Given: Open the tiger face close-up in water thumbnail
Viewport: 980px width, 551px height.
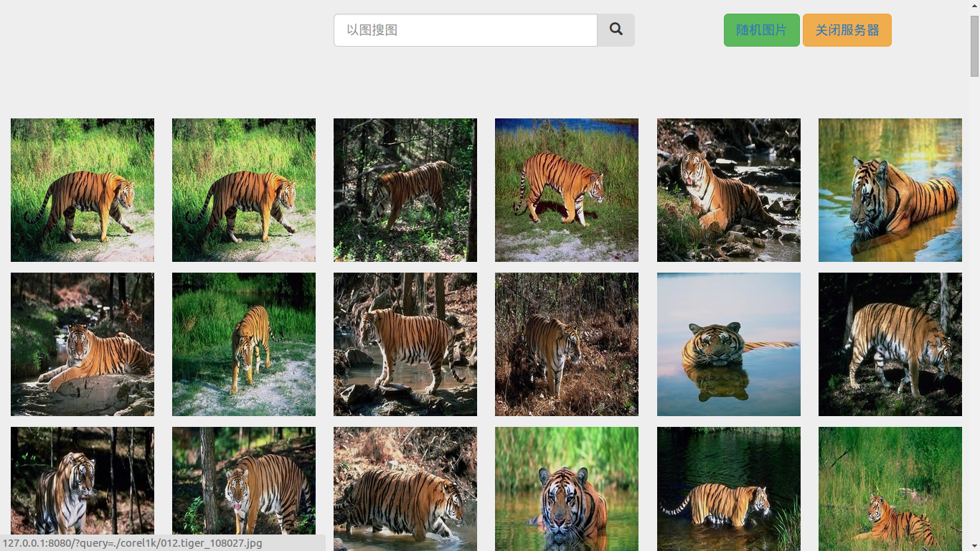Looking at the screenshot, I should [x=566, y=489].
